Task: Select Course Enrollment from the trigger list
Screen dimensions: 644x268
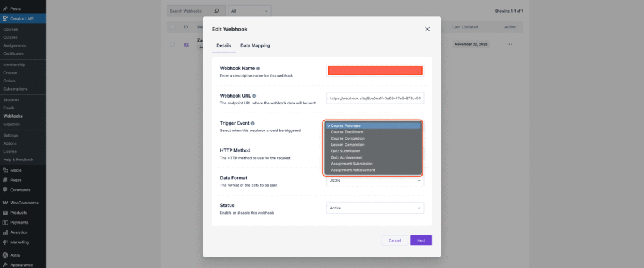Action: (347, 132)
